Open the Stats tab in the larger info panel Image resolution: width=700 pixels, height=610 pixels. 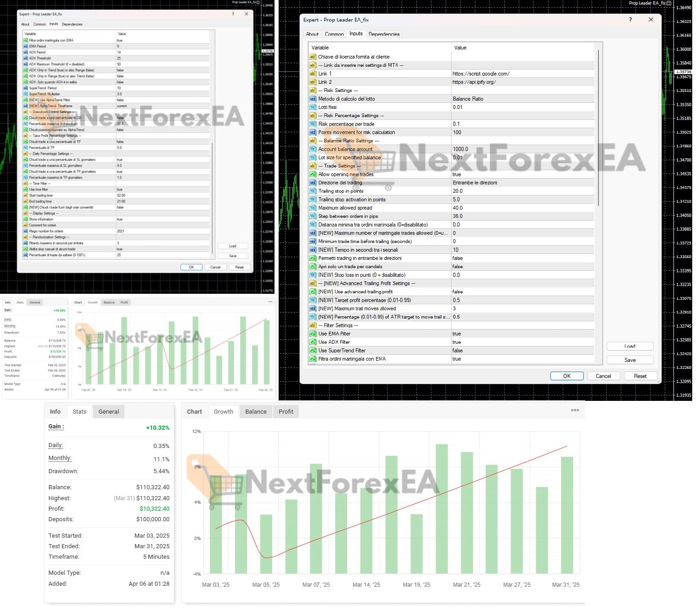[80, 411]
